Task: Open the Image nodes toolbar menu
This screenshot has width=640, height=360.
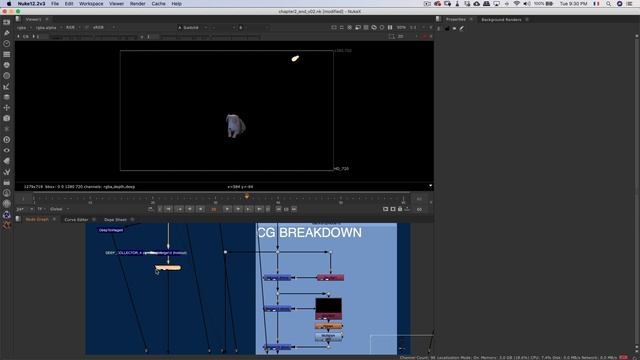Action: pos(7,22)
